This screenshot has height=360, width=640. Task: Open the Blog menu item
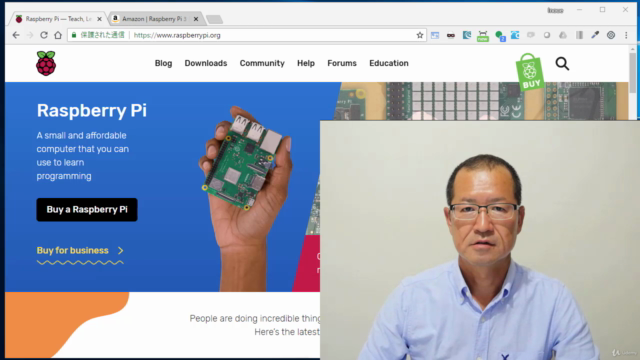(163, 63)
